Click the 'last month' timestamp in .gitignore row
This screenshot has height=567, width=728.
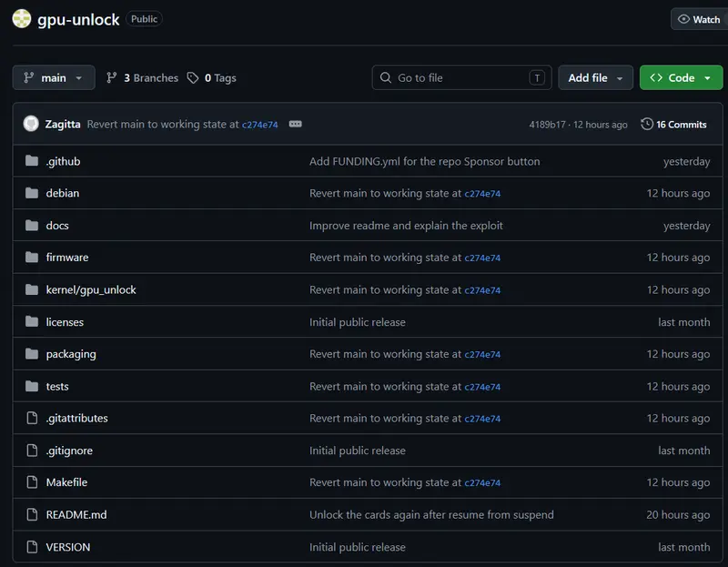tap(684, 451)
